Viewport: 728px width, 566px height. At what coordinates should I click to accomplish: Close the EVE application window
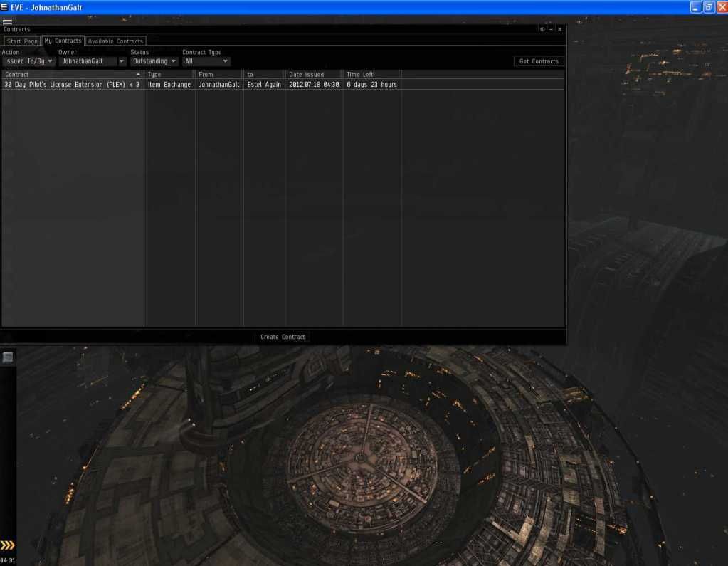pos(722,7)
